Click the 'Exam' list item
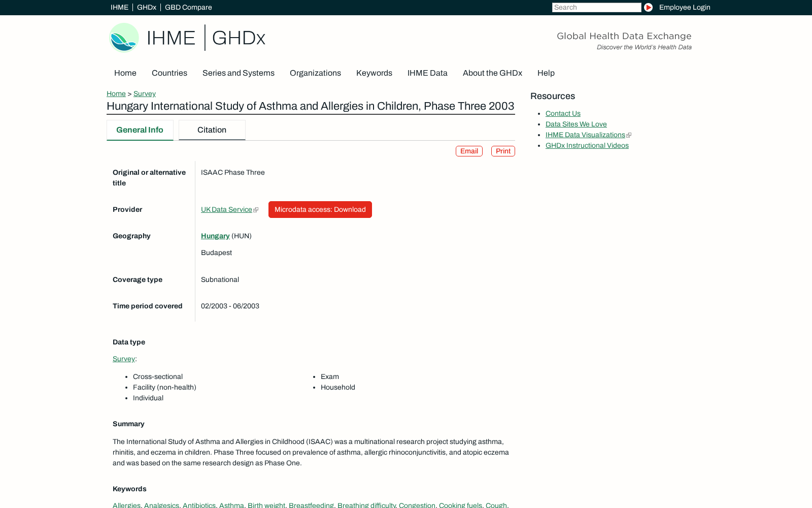812x508 pixels. [x=330, y=376]
